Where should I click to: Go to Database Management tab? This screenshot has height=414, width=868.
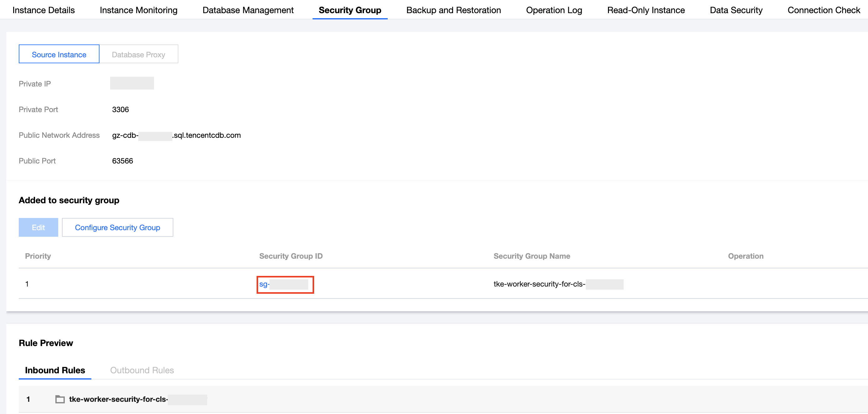point(248,10)
